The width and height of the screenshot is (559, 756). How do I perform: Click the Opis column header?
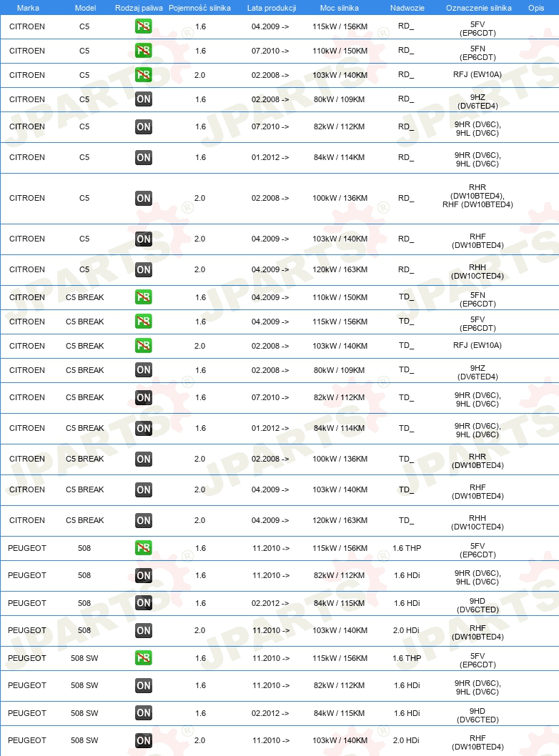point(536,8)
